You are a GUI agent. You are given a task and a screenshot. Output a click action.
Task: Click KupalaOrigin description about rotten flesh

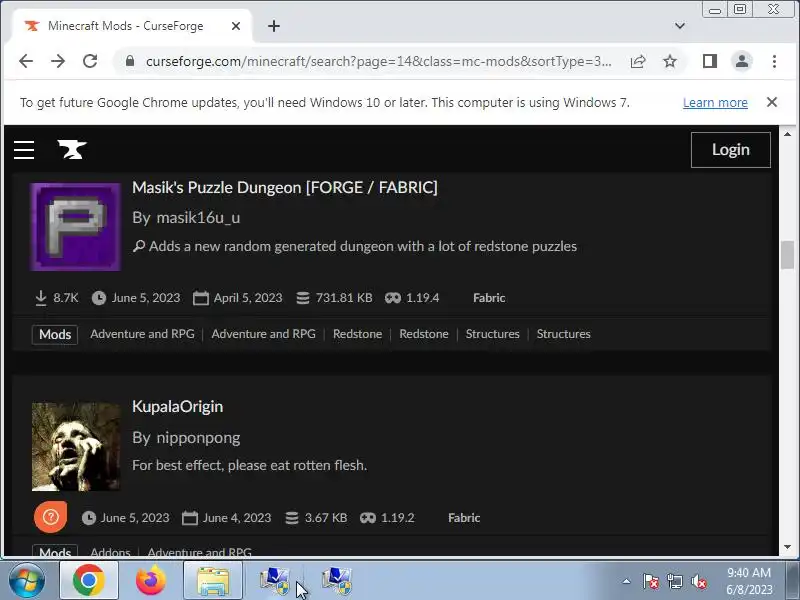coord(249,466)
